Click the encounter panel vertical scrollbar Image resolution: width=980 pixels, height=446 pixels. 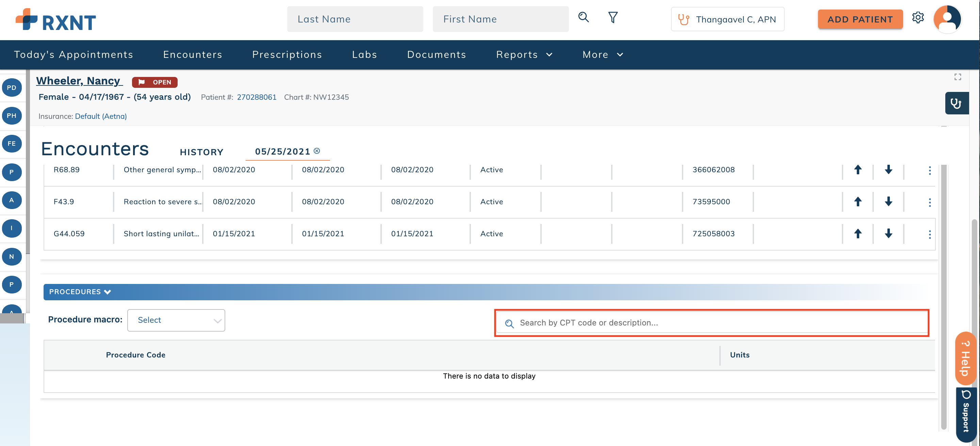(x=944, y=297)
